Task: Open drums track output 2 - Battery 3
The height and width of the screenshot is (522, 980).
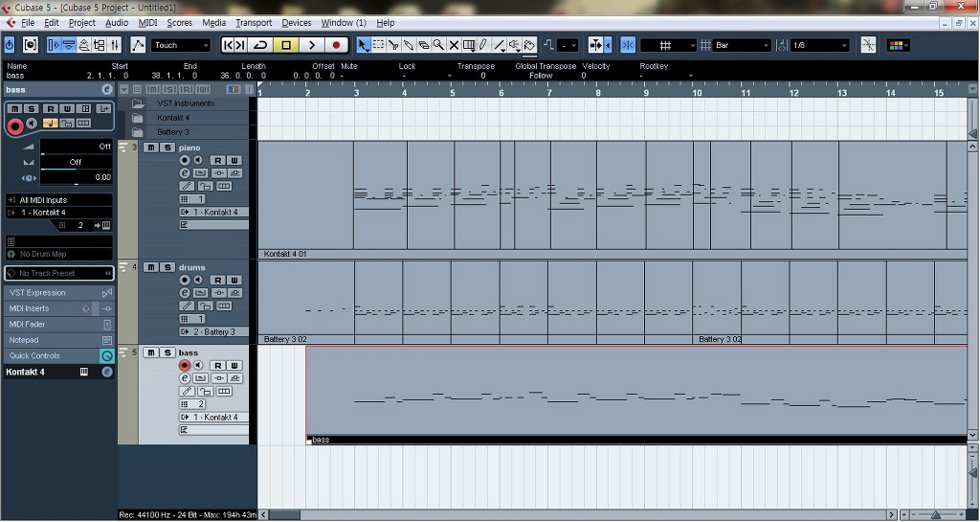Action: (213, 332)
